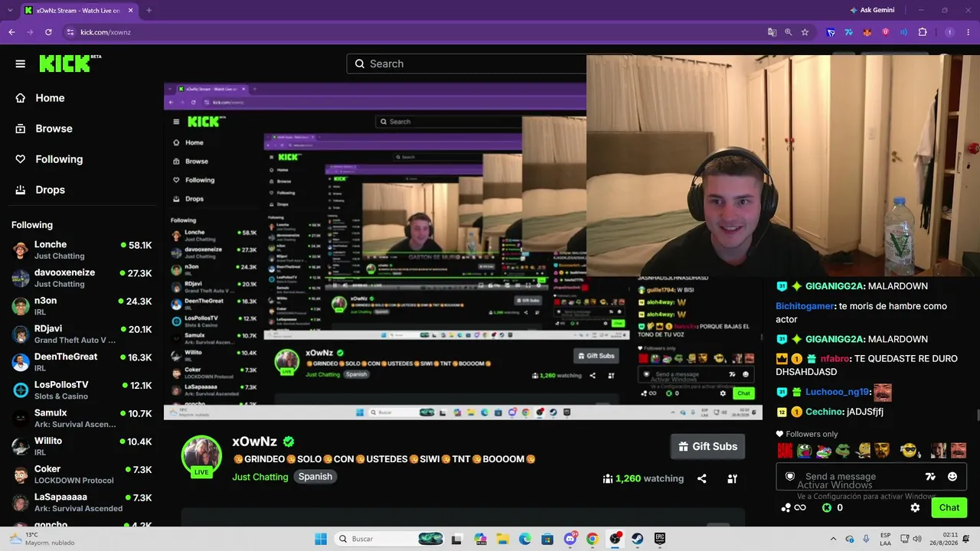This screenshot has width=980, height=551.
Task: Open the zoom control in address bar
Action: (789, 32)
